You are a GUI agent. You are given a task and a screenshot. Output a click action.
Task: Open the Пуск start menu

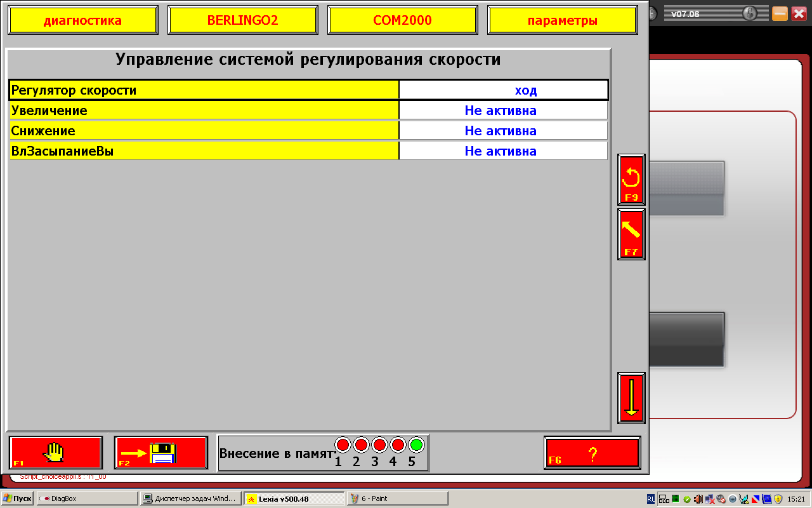(x=17, y=498)
